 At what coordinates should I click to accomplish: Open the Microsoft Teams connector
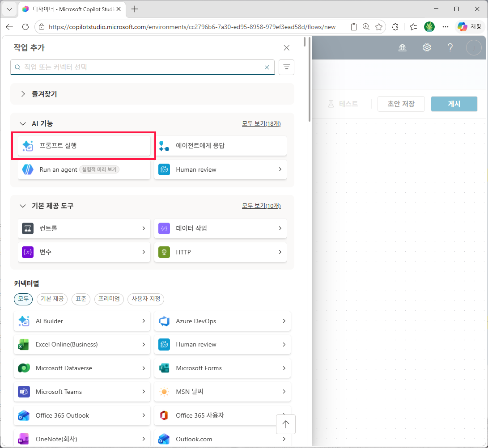point(82,392)
